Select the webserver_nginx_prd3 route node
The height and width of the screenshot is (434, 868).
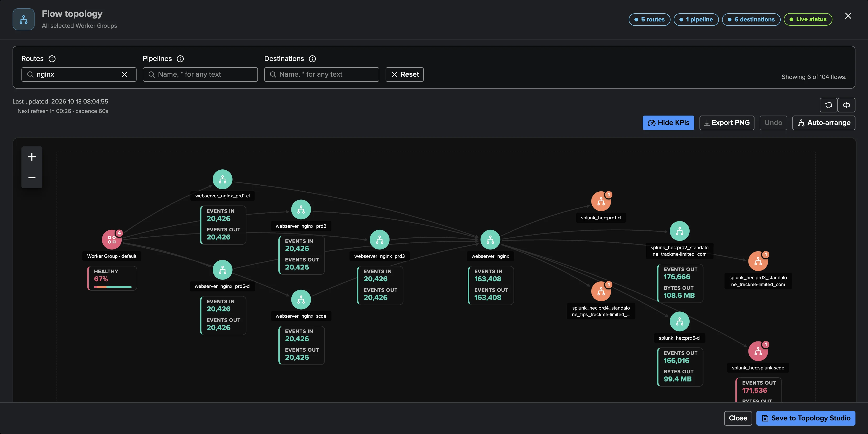pos(379,240)
